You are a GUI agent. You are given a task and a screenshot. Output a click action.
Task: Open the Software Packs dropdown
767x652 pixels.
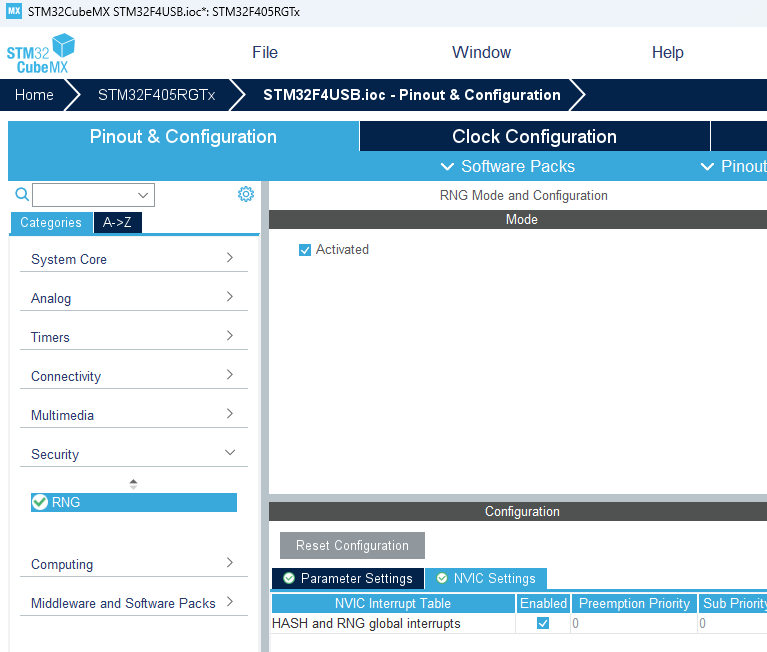coord(508,166)
